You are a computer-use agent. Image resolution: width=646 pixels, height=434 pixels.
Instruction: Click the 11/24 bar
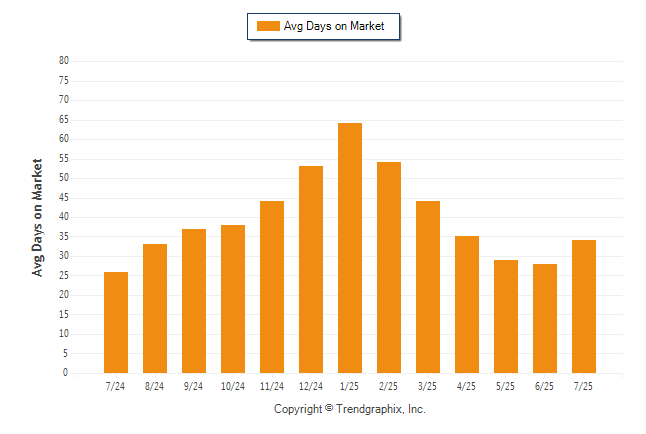pos(272,287)
